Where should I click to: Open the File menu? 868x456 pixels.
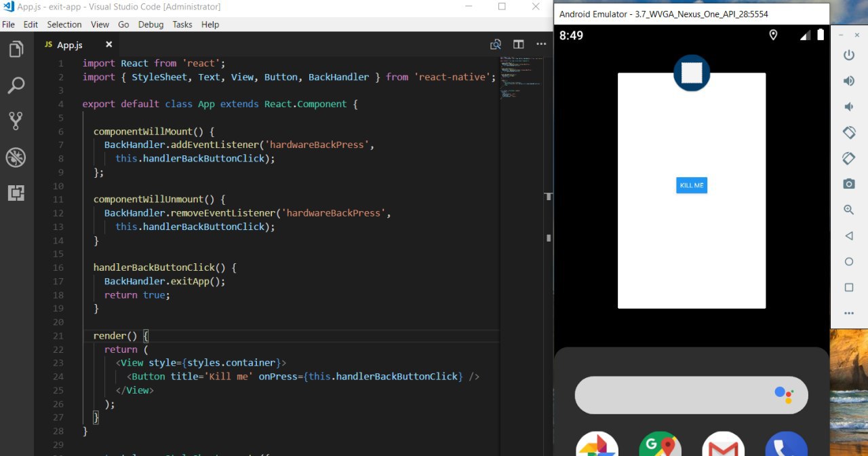tap(8, 24)
